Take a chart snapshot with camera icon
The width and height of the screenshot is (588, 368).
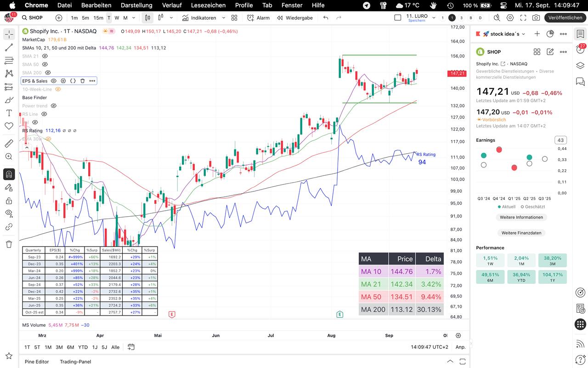click(536, 18)
